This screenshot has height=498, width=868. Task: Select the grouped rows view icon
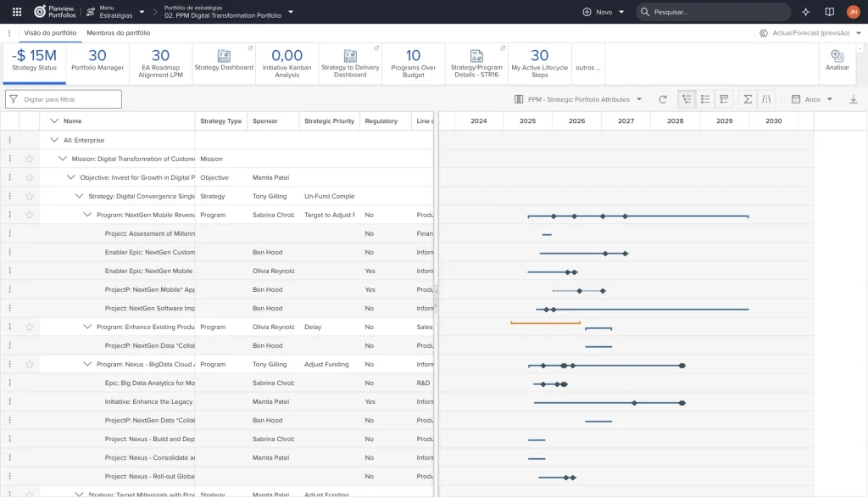click(724, 99)
